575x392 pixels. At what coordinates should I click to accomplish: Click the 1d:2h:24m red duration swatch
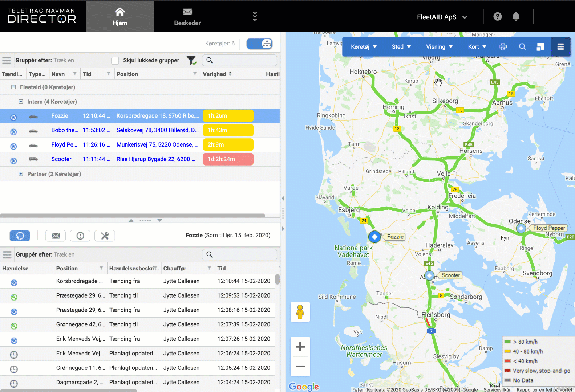pyautogui.click(x=228, y=159)
